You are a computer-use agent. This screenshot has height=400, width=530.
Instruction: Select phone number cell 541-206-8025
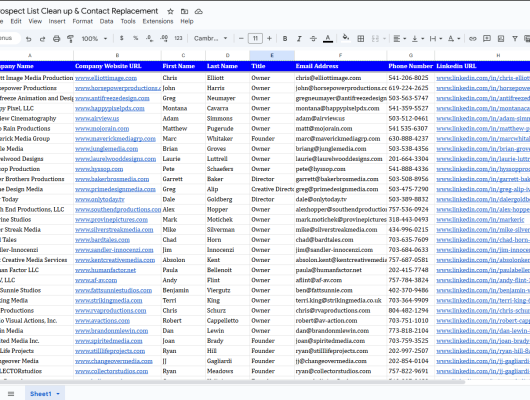411,78
